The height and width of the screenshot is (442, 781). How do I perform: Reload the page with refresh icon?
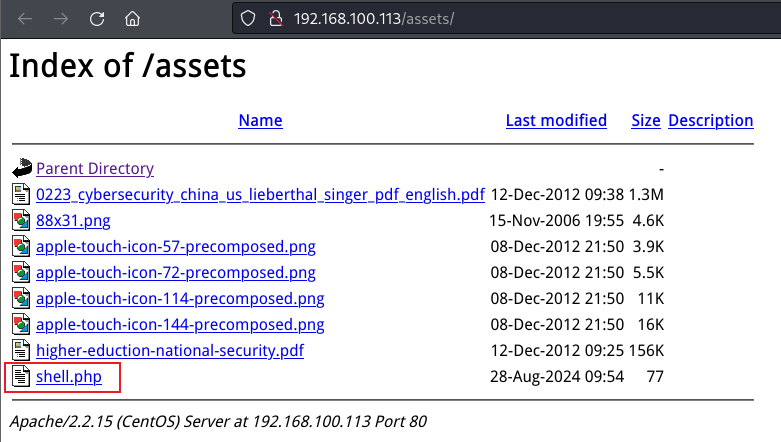click(97, 19)
